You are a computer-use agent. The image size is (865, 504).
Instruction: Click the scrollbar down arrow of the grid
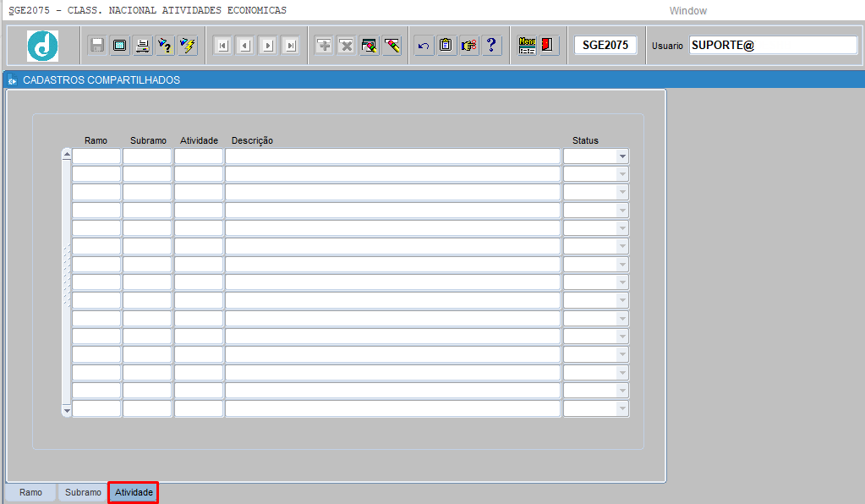[67, 411]
